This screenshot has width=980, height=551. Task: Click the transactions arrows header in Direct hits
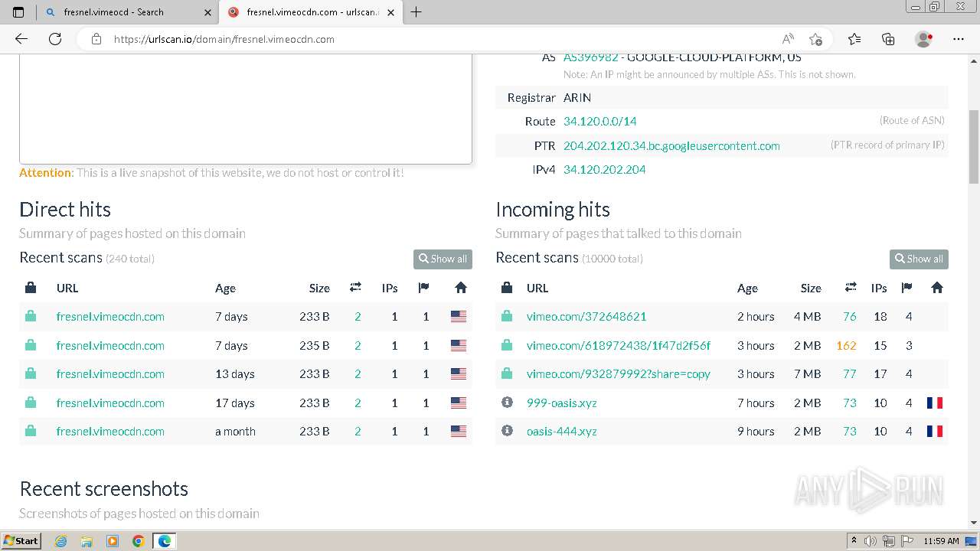(355, 288)
